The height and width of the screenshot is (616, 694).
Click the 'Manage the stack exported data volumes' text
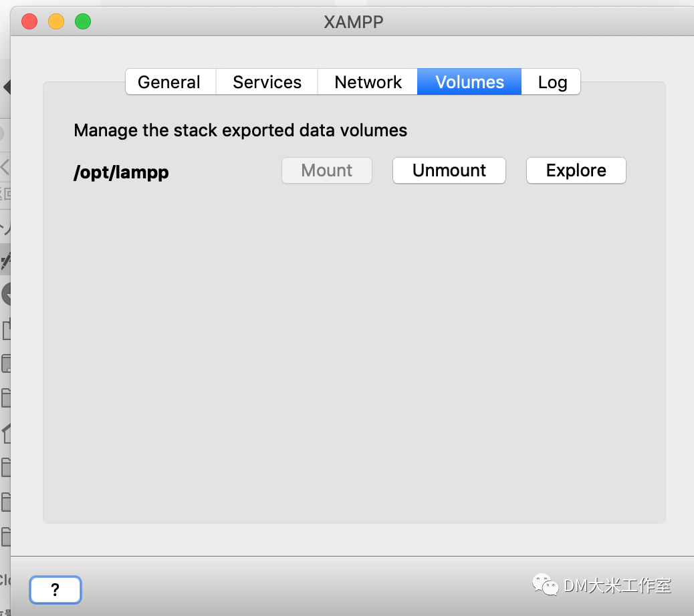click(x=240, y=130)
